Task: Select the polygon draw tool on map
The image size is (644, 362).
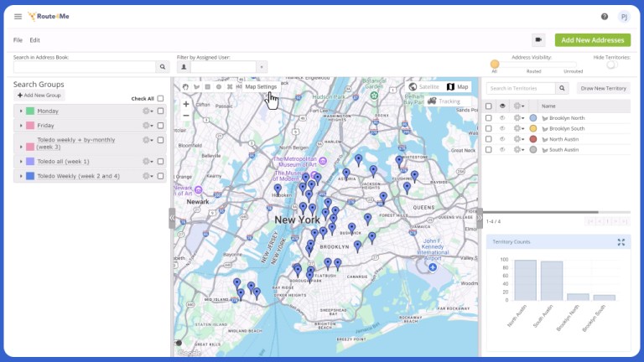Action: (197, 87)
